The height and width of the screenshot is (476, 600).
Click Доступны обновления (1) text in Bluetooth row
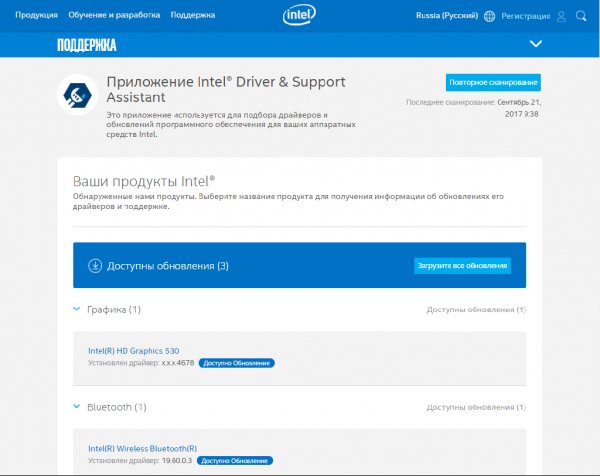click(476, 407)
